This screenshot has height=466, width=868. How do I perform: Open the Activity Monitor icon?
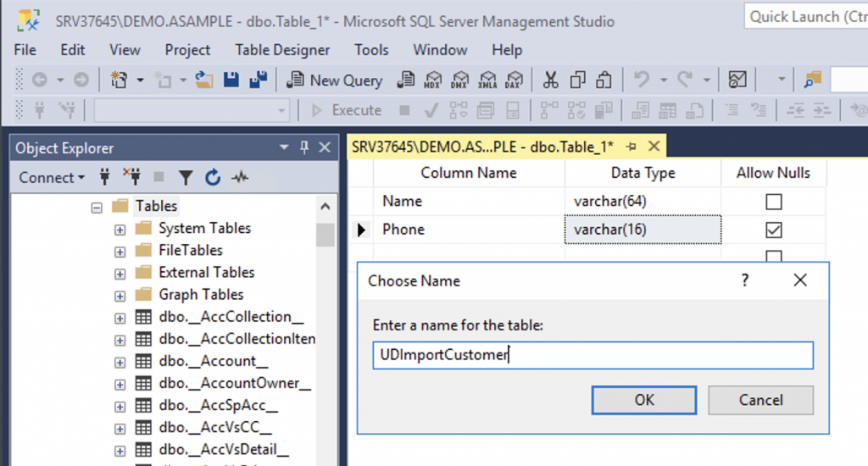click(737, 80)
